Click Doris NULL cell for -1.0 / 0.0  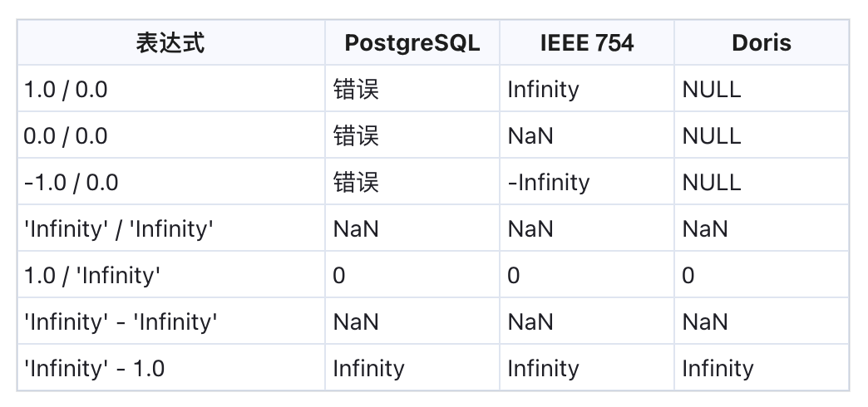pyautogui.click(x=711, y=182)
